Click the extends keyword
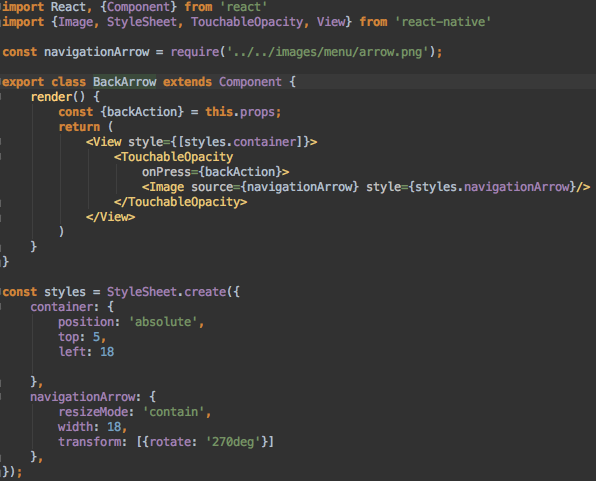 [187, 82]
